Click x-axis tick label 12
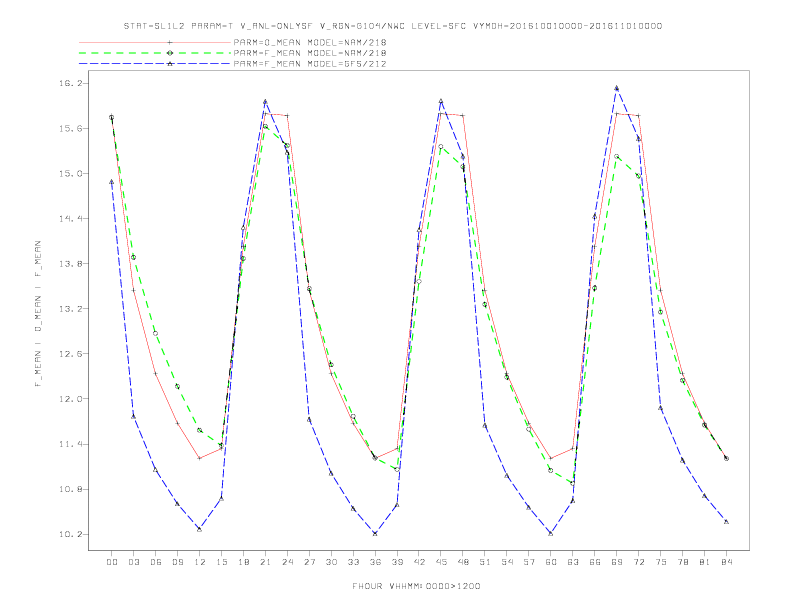This screenshot has height=612, width=792. (200, 562)
